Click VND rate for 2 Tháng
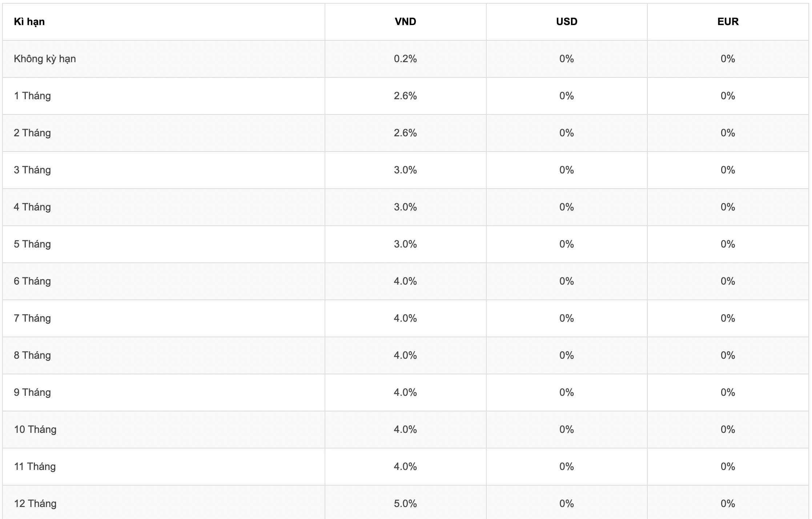This screenshot has height=519, width=812. (405, 133)
